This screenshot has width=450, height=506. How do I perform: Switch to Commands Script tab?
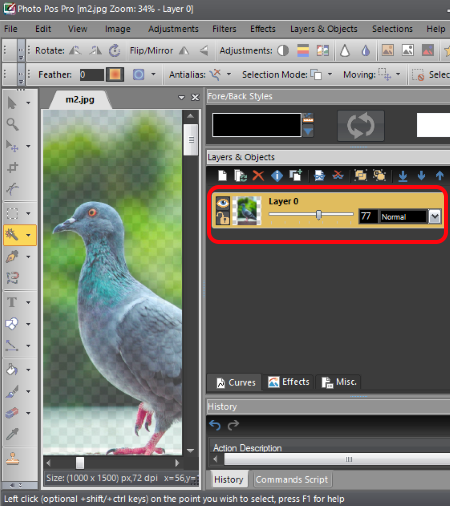(292, 479)
